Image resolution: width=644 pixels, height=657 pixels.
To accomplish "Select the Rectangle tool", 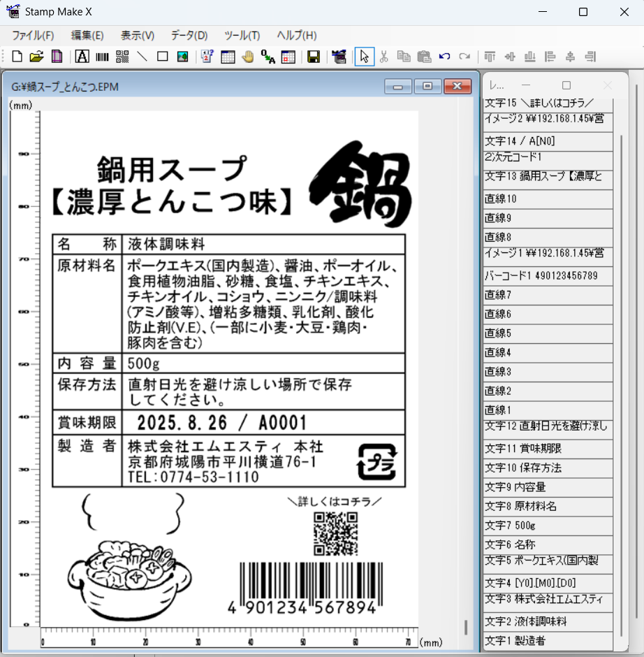I will (x=163, y=57).
